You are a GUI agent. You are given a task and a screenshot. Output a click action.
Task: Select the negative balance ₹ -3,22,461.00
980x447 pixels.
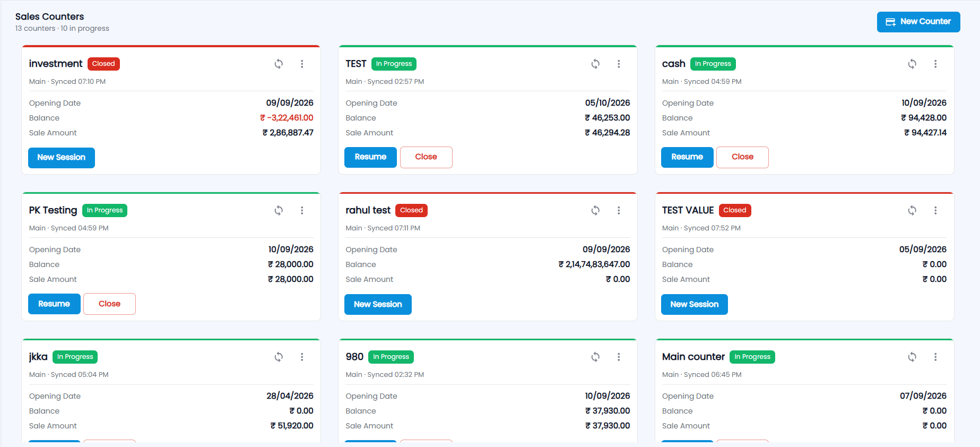tap(287, 118)
